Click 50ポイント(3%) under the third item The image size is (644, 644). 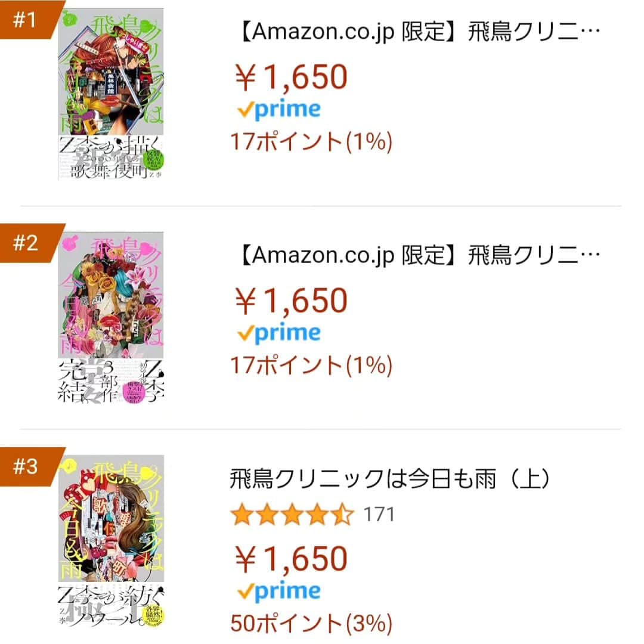pyautogui.click(x=311, y=624)
